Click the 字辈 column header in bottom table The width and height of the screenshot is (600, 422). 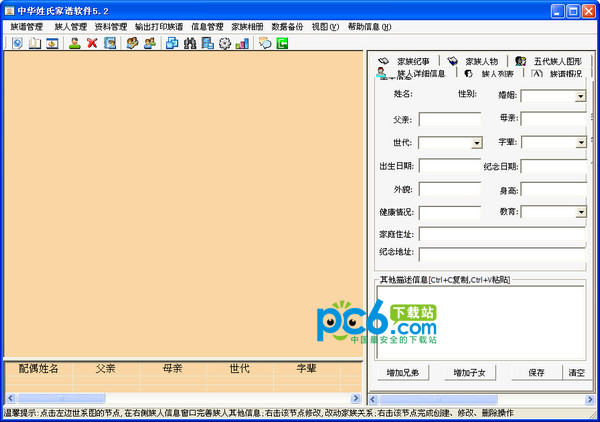(x=307, y=368)
